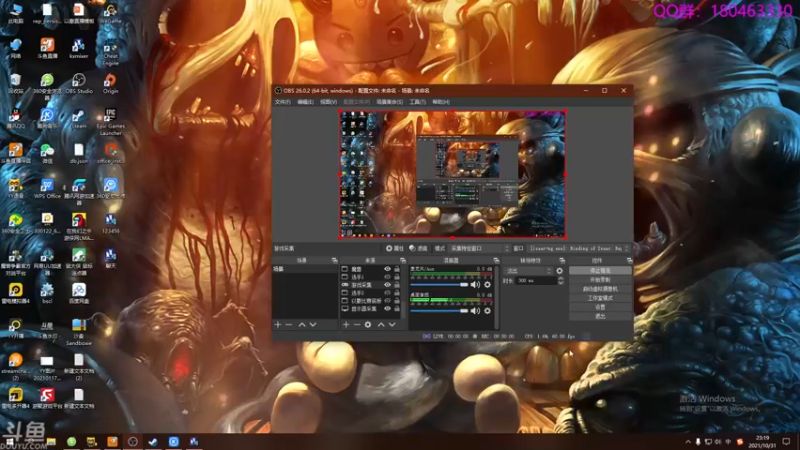Click 设置 settings button in Controls
The width and height of the screenshot is (800, 450).
coord(600,307)
